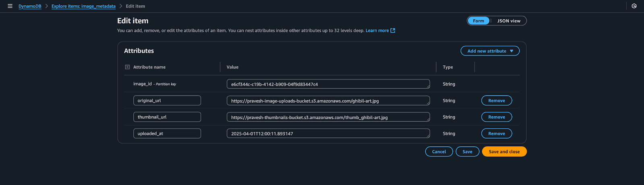Screen dimensions: 644x185
Task: Click the external link icon beside Learn more
Action: point(393,31)
